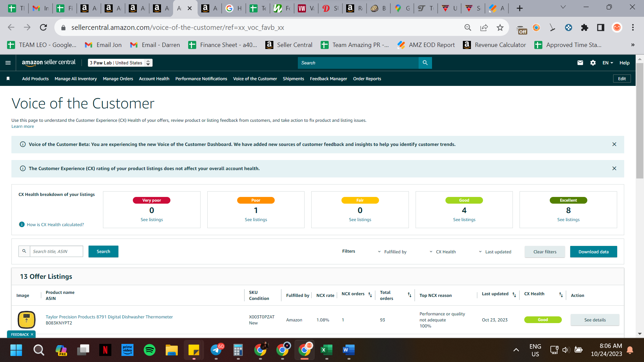Open the messages envelope icon

click(580, 63)
